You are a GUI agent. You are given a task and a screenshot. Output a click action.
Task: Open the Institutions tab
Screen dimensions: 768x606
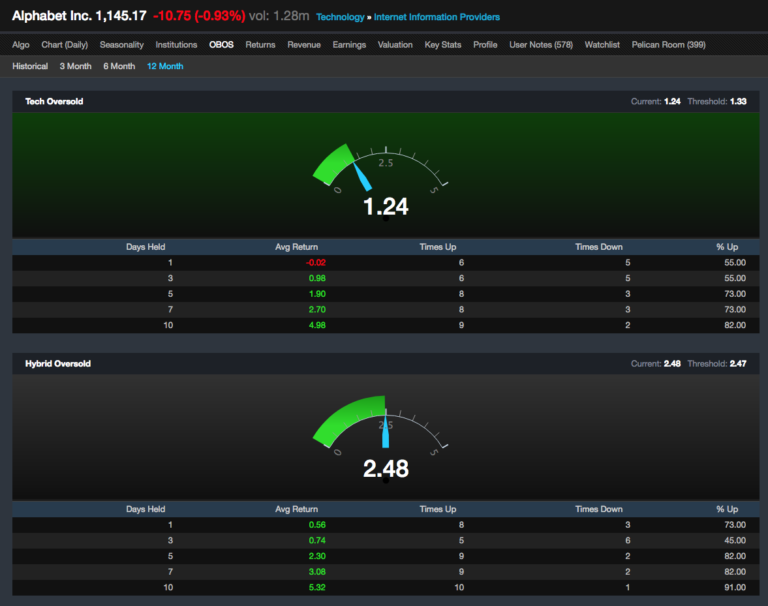[x=176, y=45]
